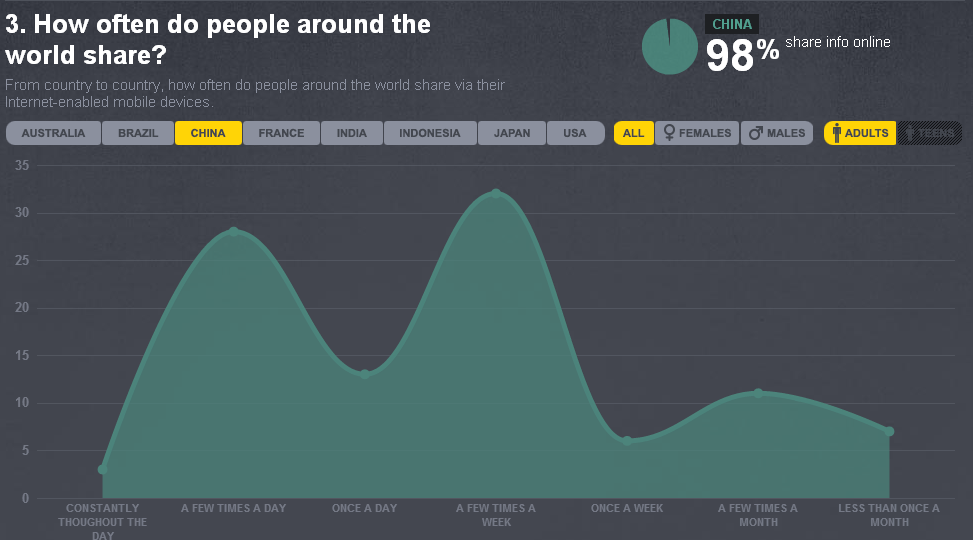973x540 pixels.
Task: Click the peak data point at 32
Action: tap(496, 193)
